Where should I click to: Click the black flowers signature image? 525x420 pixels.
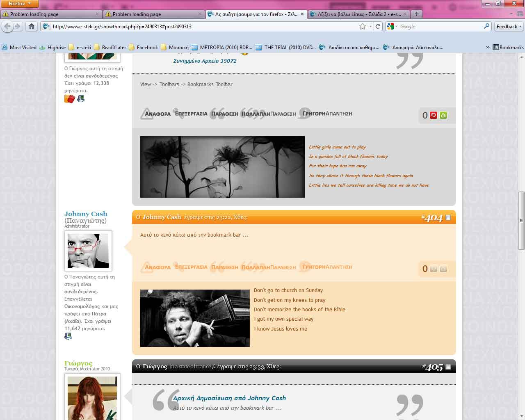(x=222, y=167)
